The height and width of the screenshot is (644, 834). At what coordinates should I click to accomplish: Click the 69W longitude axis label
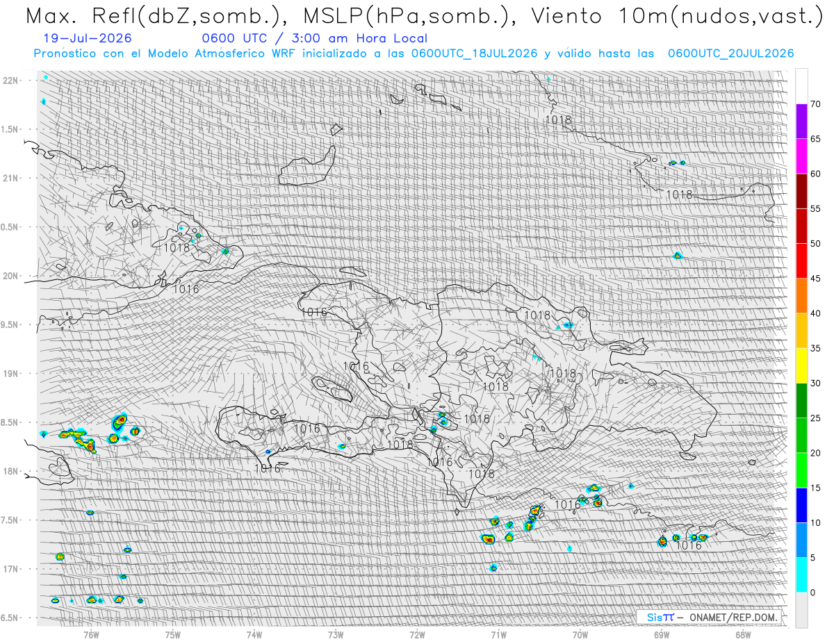(x=662, y=635)
